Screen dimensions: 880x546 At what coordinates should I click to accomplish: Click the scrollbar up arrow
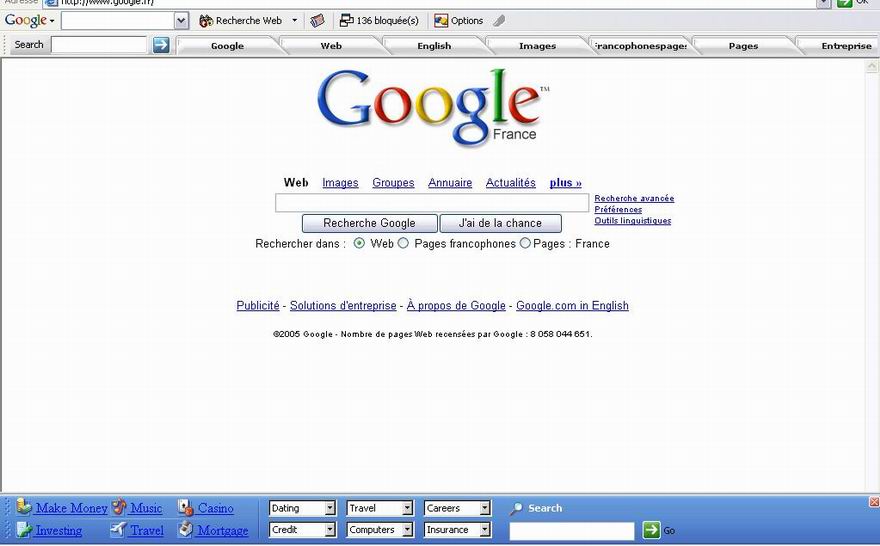872,66
